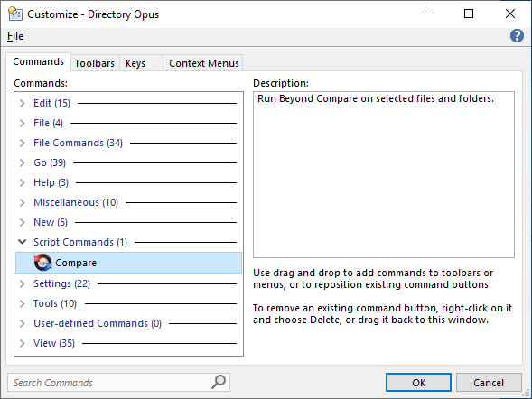Viewport: 532px width, 399px height.
Task: Select the Settings (22) label
Action: [61, 283]
